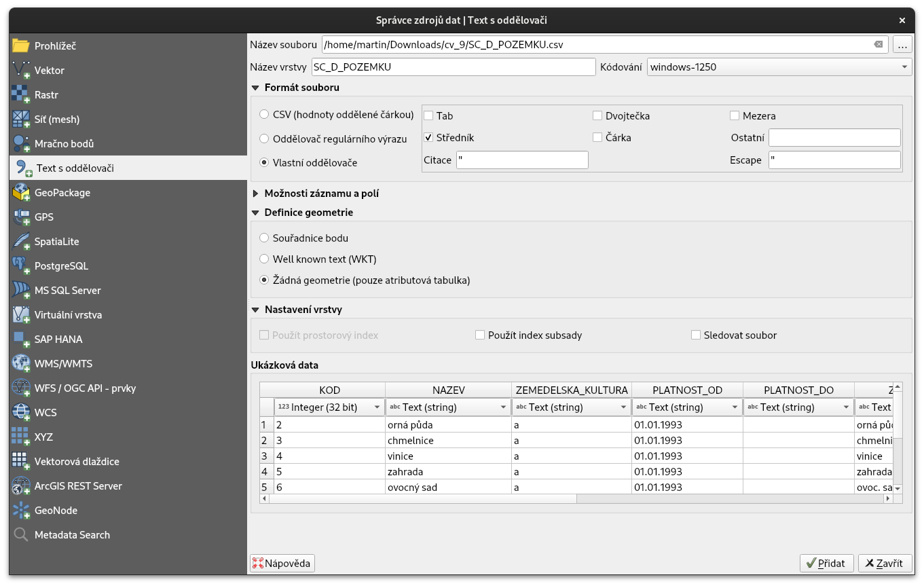Image resolution: width=924 pixels, height=586 pixels.
Task: Select the SpatiaLite feather icon
Action: (21, 242)
